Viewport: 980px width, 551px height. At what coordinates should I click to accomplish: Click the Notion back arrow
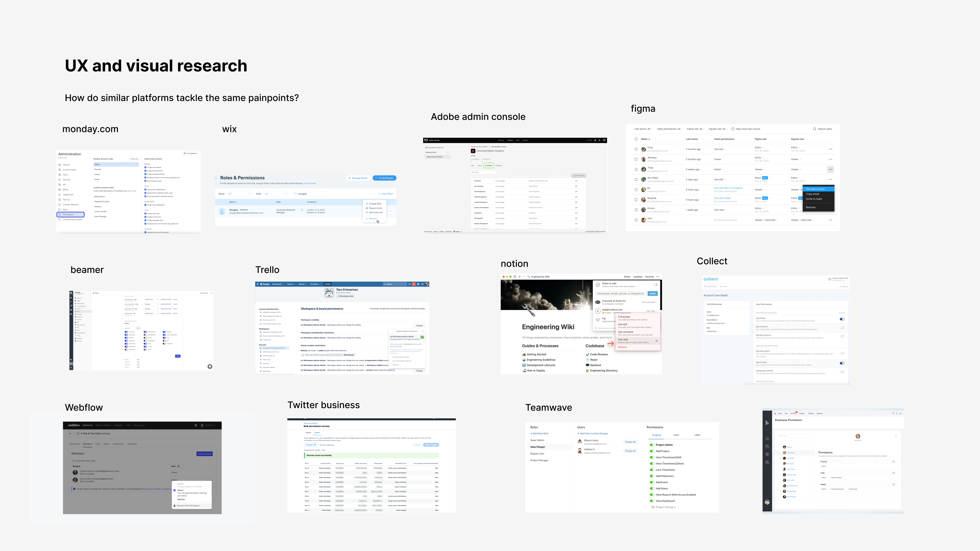[x=520, y=277]
